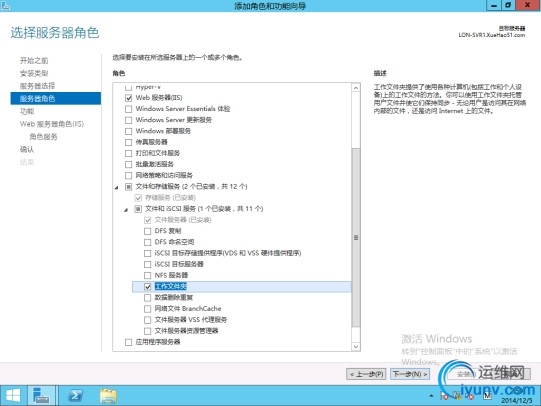Check the 应用程序服务器 checkbox
The image size is (541, 406).
click(x=128, y=342)
